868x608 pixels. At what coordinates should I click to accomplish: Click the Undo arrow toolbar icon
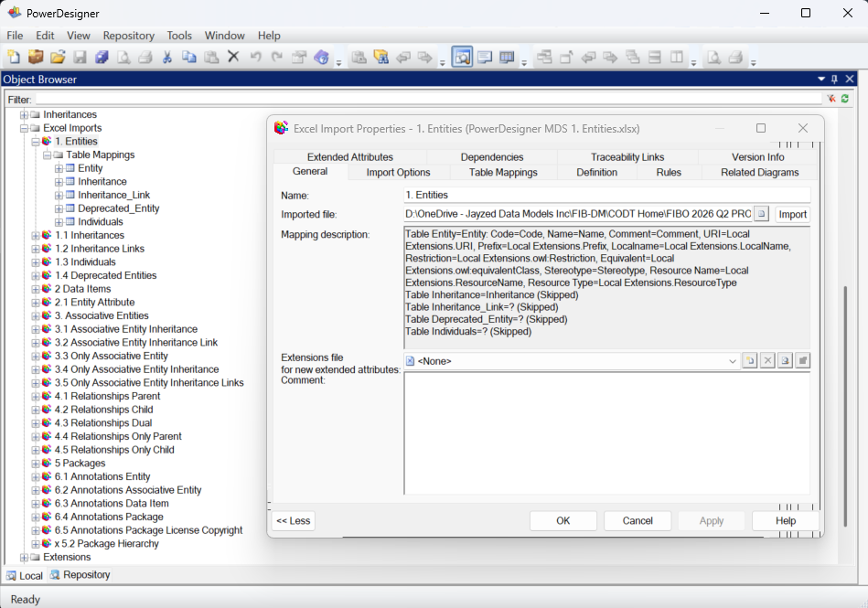pos(255,57)
